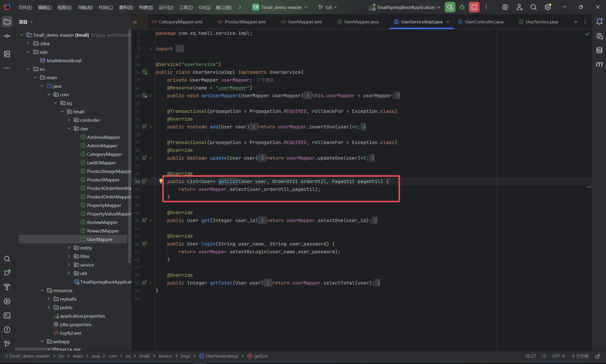Click the Debug bug icon in toolbar

462,7
